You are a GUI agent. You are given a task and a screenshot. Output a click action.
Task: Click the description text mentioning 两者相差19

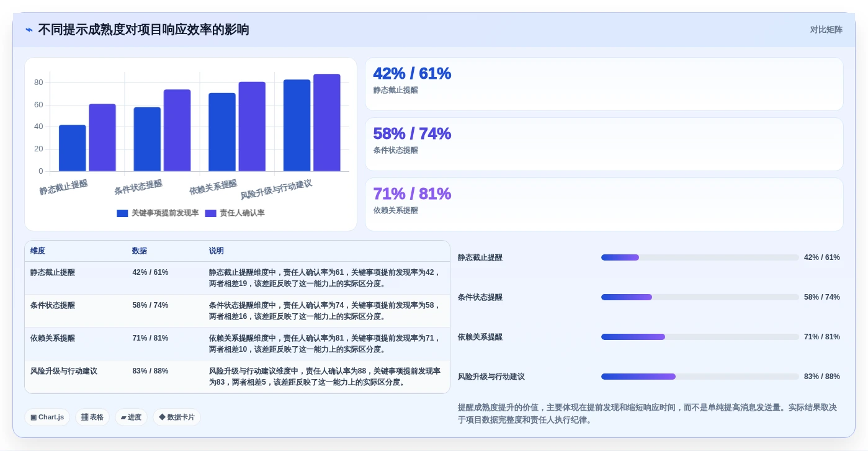pos(325,278)
